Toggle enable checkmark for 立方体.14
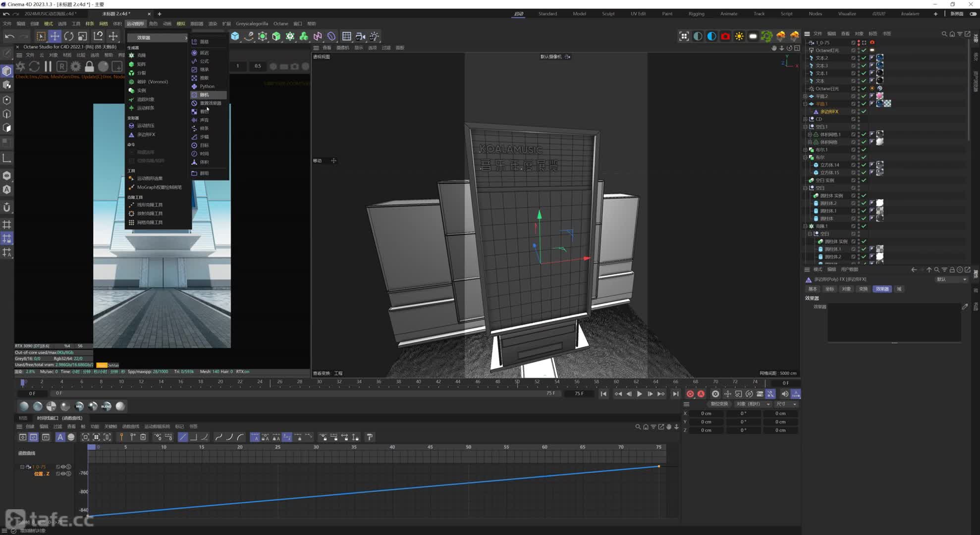Screen dimensions: 980x535 click(864, 165)
